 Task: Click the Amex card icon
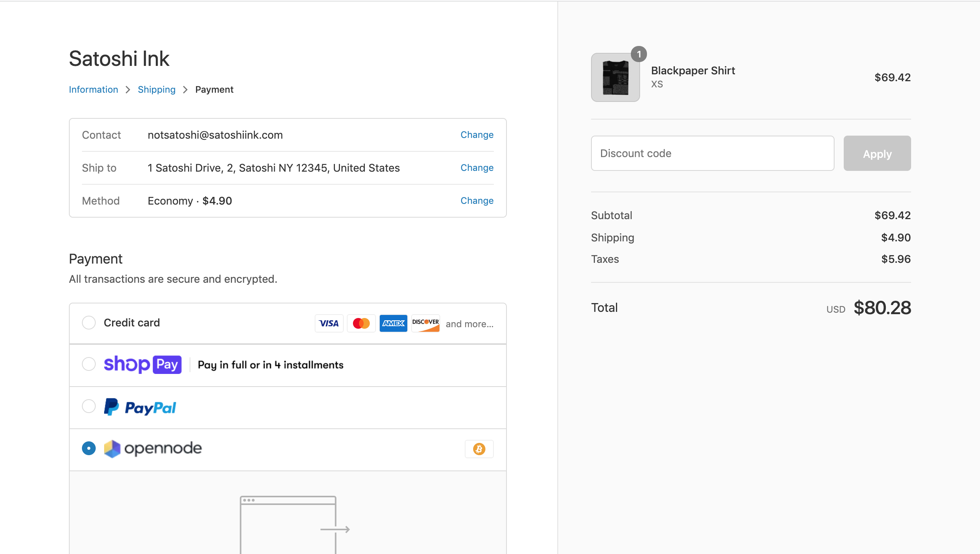(393, 323)
